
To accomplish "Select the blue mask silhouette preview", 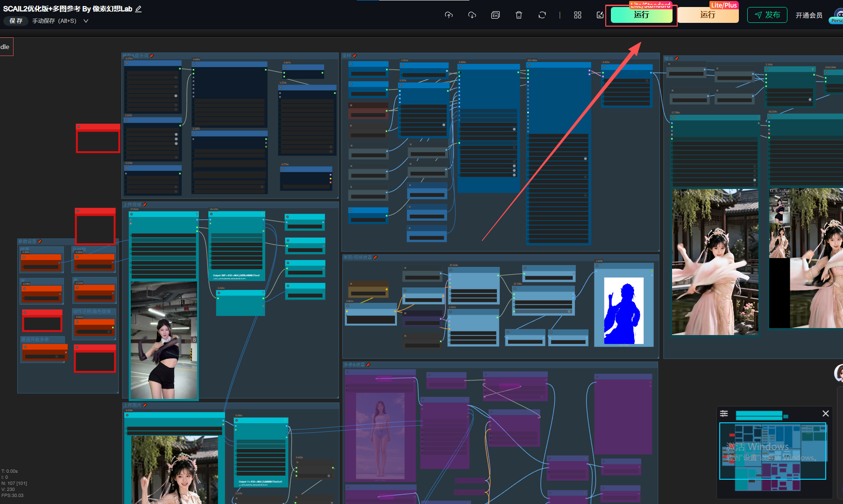I will 624,311.
